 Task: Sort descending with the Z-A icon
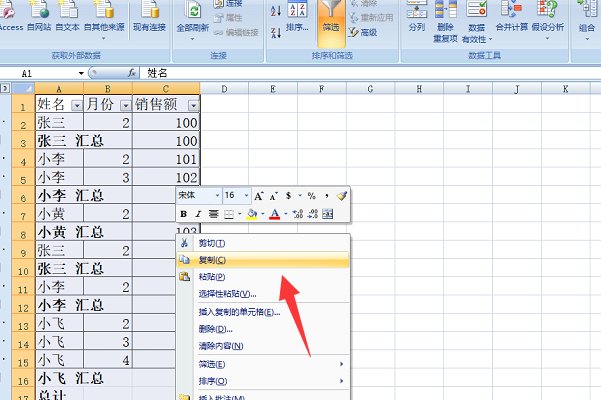(276, 33)
